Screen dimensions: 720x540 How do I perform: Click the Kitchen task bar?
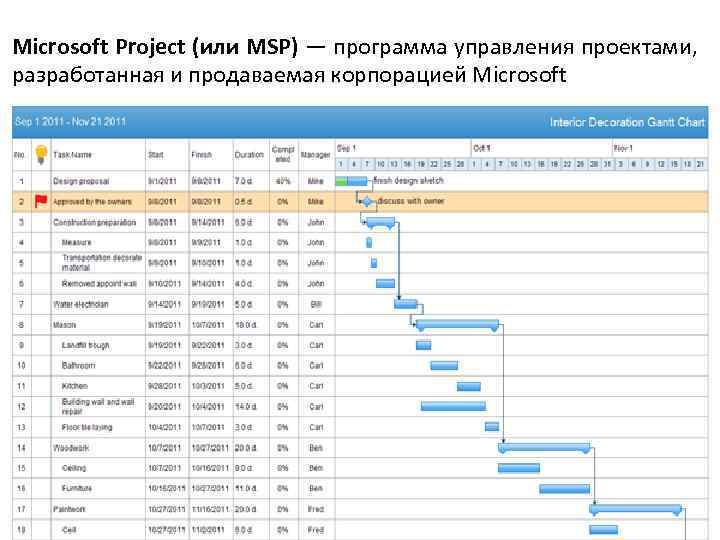point(469,386)
